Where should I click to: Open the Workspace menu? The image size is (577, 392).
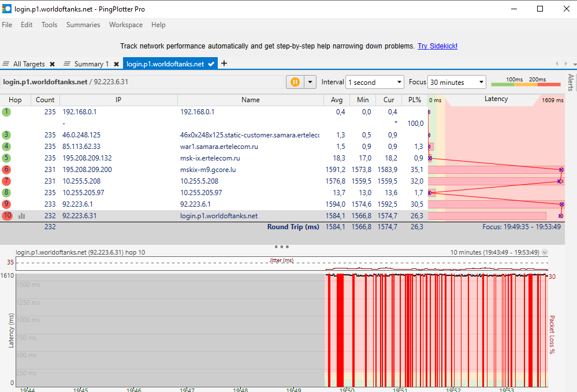125,25
